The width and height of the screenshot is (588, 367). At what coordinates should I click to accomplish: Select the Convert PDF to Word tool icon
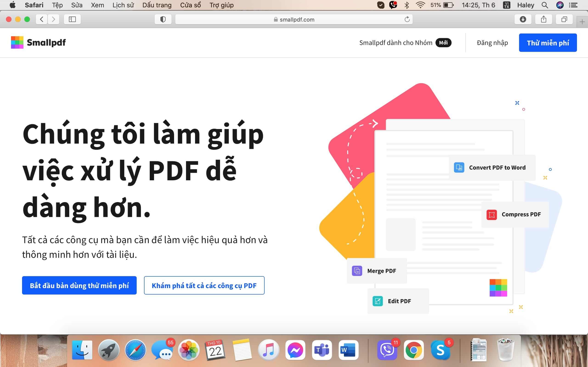(x=459, y=167)
